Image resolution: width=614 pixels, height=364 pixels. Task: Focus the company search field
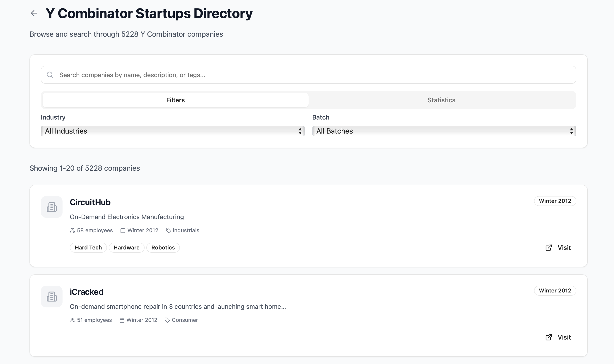click(308, 75)
